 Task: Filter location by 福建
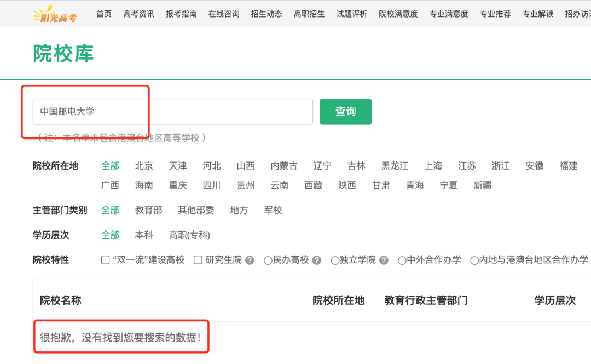[x=569, y=166]
